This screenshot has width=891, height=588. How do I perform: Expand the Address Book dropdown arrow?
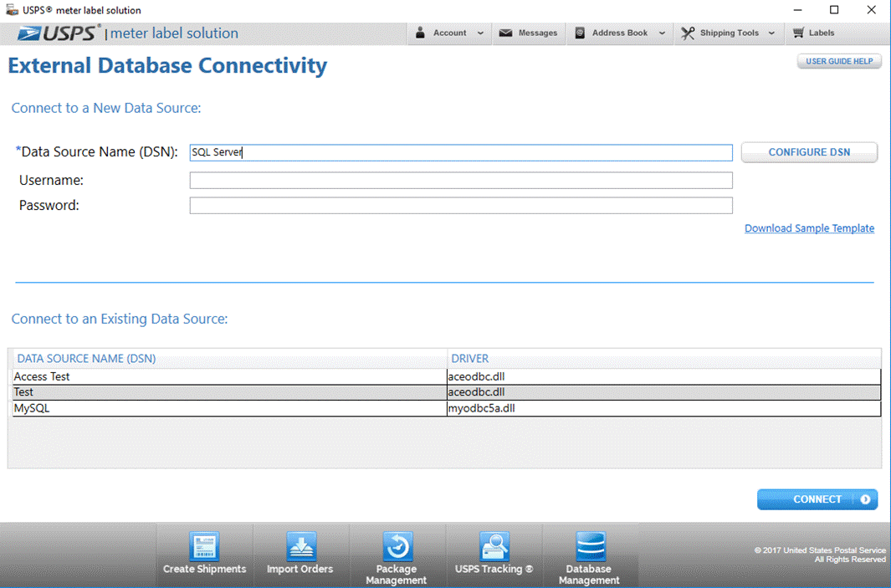(662, 33)
